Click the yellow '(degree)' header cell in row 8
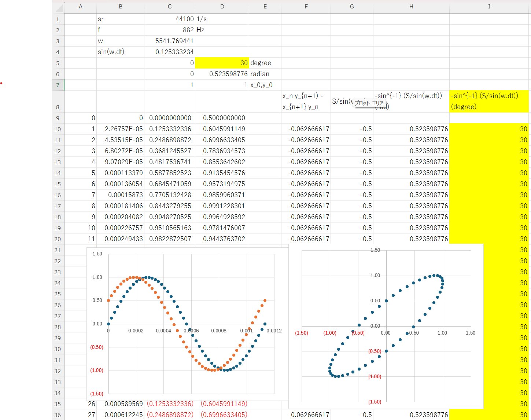The image size is (531, 420). (489, 102)
